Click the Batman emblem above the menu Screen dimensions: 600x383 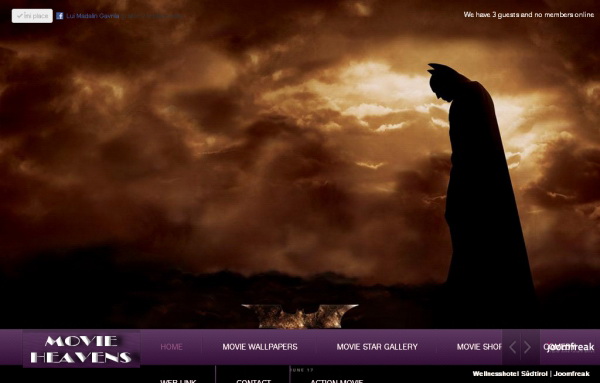tap(300, 316)
